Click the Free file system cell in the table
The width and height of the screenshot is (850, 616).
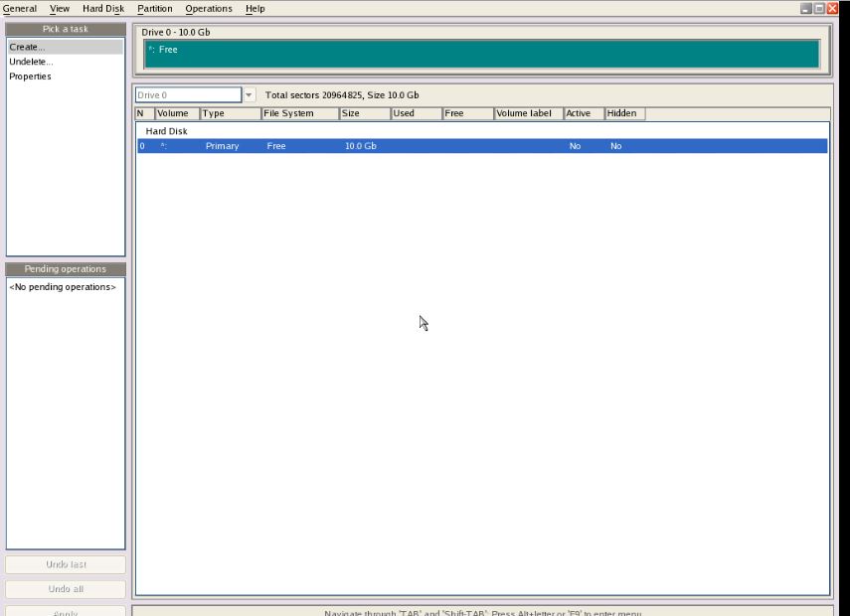tap(276, 146)
